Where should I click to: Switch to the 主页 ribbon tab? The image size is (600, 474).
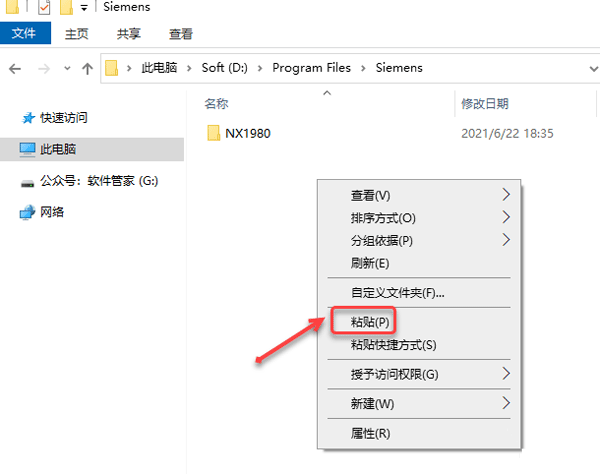tap(77, 34)
